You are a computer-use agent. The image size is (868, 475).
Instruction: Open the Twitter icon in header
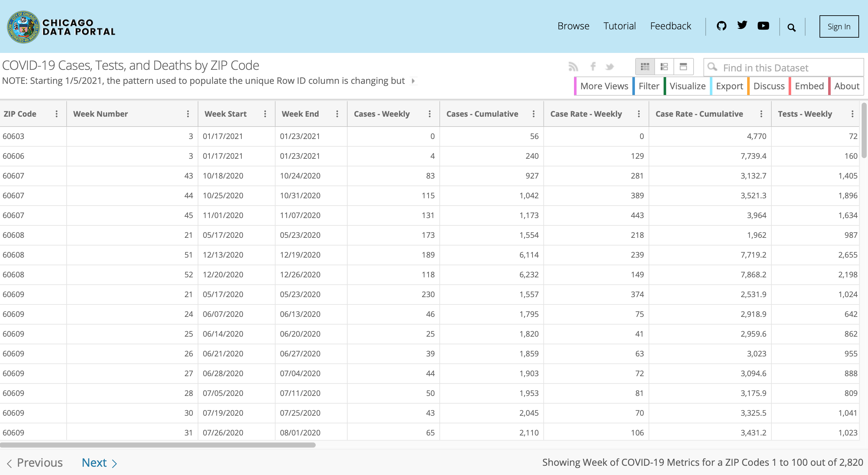[x=742, y=25]
